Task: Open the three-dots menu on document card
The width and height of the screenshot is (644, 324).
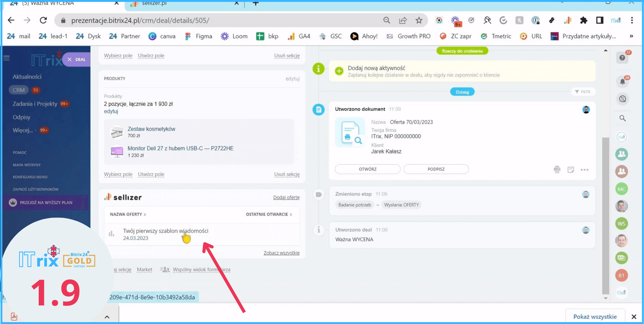Action: tap(584, 170)
